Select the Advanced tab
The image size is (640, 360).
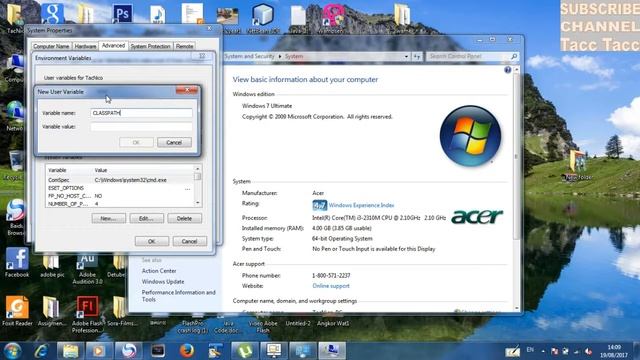113,45
